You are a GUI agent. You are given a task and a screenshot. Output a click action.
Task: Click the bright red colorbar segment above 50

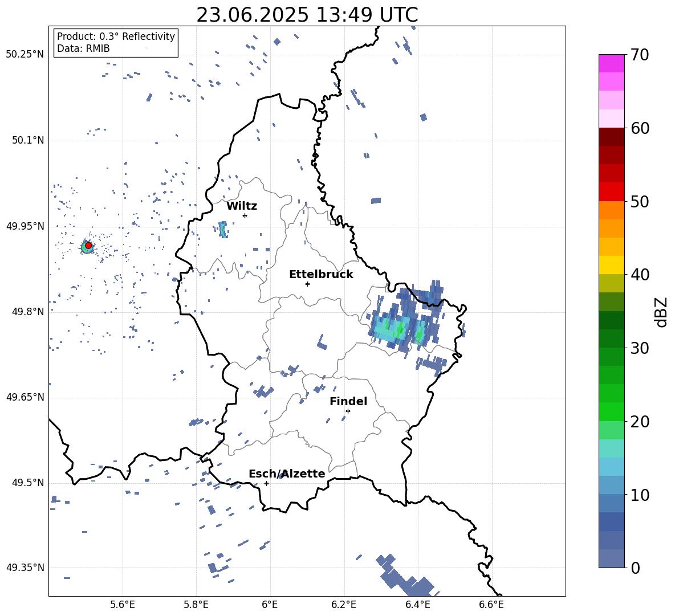[x=611, y=192]
